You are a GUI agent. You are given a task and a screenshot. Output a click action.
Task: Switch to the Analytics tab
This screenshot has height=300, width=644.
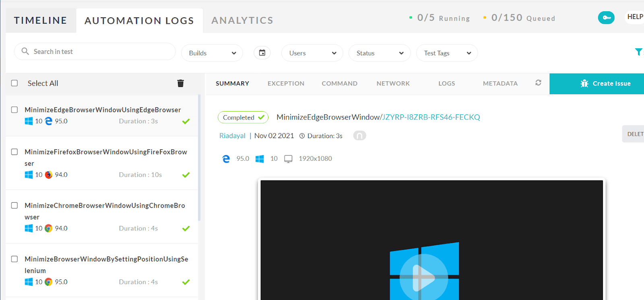[242, 21]
